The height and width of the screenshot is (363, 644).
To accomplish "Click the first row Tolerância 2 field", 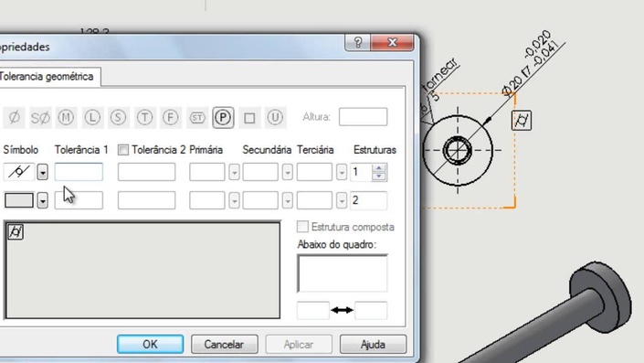I will [147, 172].
